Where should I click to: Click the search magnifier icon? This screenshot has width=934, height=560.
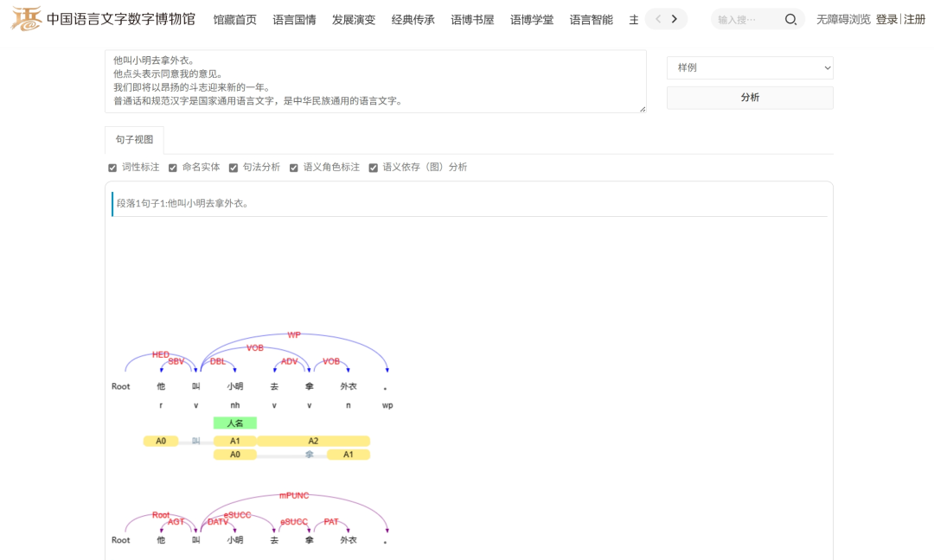pyautogui.click(x=790, y=19)
